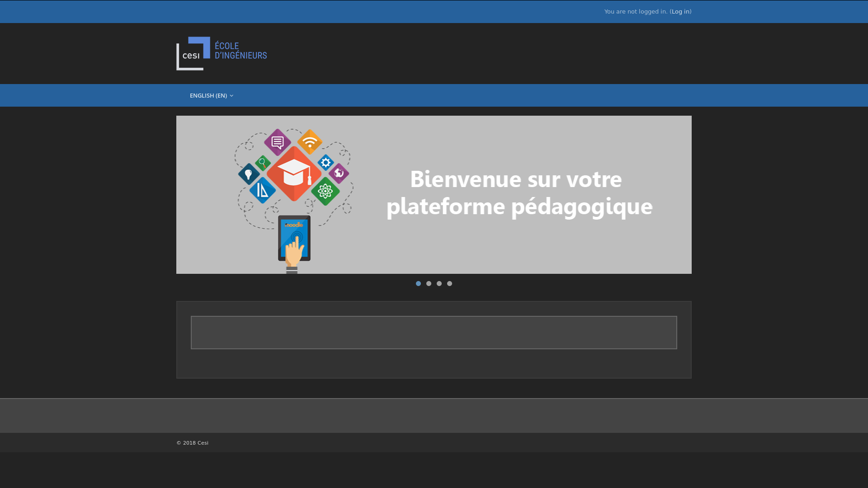Activate the third carousel dot
The height and width of the screenshot is (488, 868).
pyautogui.click(x=439, y=283)
